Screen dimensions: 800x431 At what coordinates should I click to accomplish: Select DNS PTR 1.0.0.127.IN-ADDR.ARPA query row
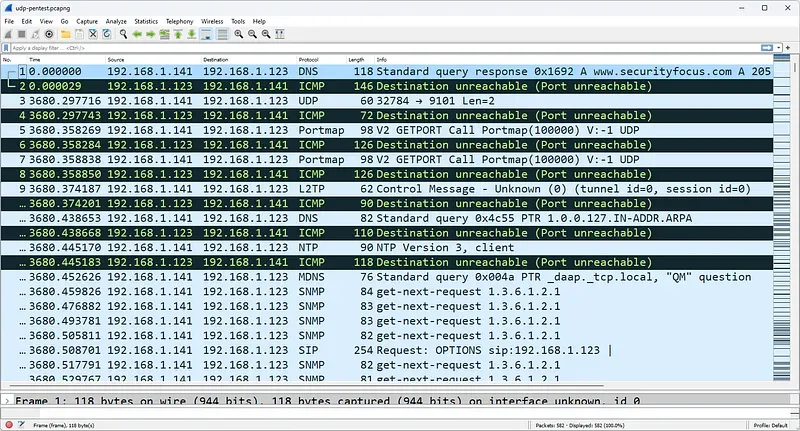387,218
